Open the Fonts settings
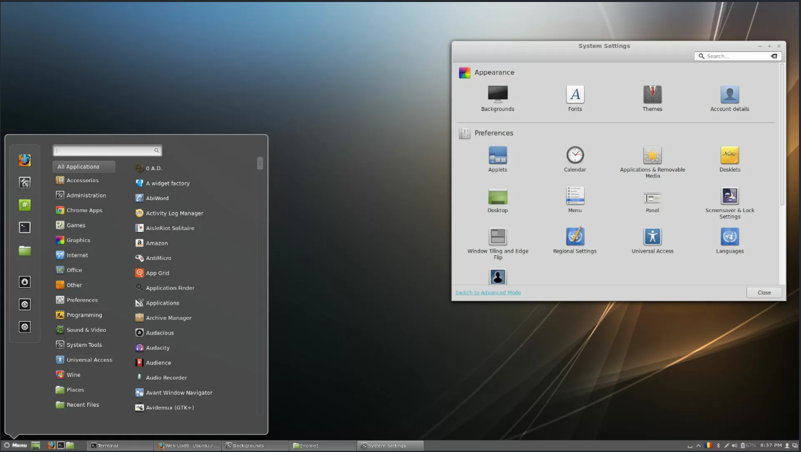This screenshot has height=452, width=801. [x=575, y=95]
